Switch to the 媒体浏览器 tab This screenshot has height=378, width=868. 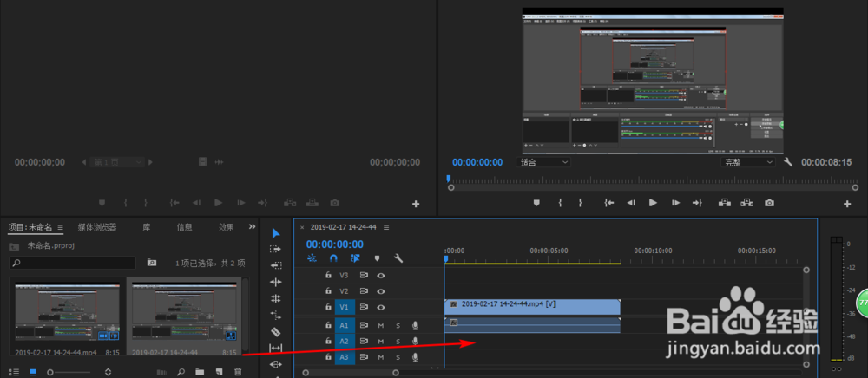[97, 227]
